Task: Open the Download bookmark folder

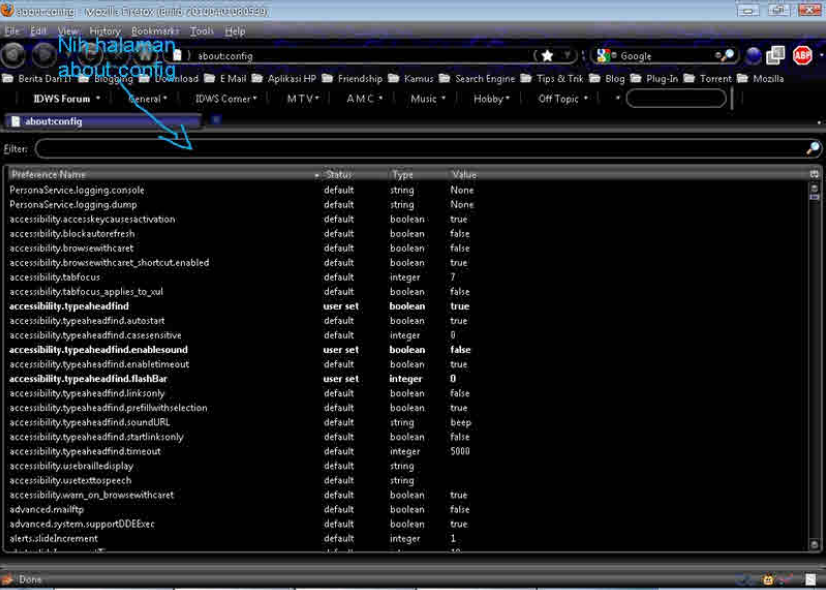Action: 169,78
